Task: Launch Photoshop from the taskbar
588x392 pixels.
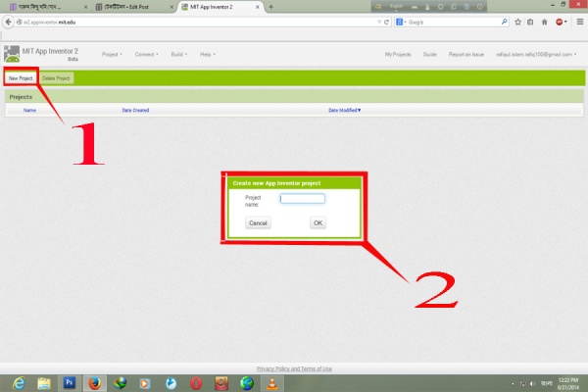Action: (x=70, y=383)
